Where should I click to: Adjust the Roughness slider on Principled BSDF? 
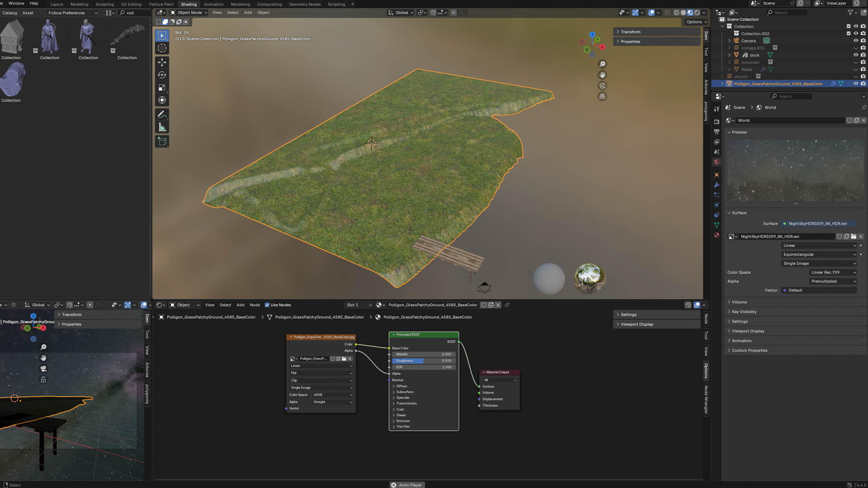424,361
